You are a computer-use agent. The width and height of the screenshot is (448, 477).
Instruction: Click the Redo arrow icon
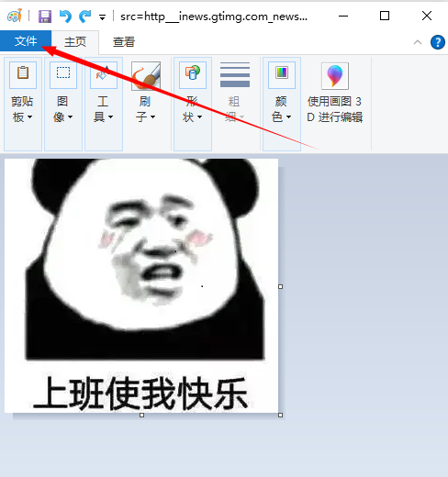point(84,17)
